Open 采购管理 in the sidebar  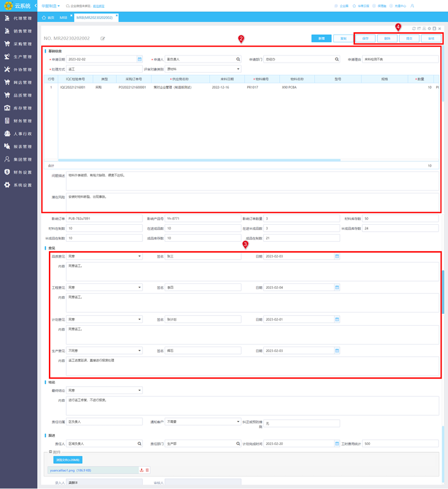(x=19, y=44)
